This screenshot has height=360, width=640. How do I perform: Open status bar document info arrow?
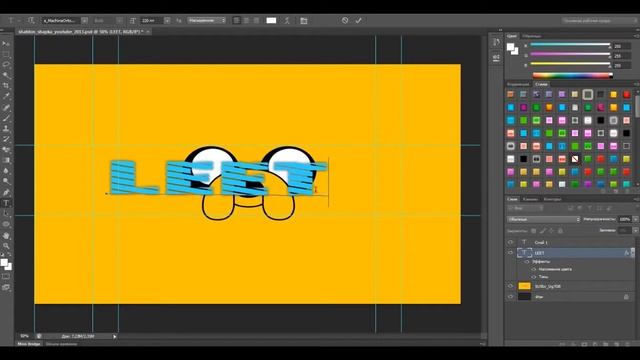[115, 336]
